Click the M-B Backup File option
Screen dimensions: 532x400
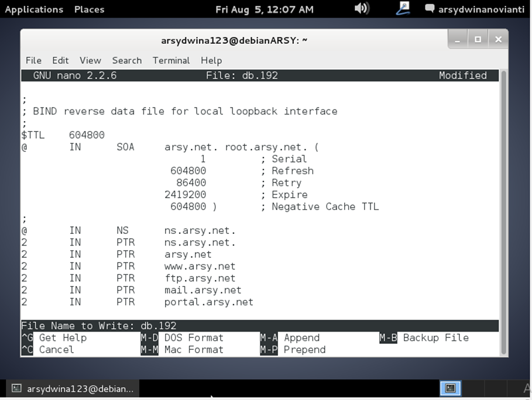click(x=424, y=337)
